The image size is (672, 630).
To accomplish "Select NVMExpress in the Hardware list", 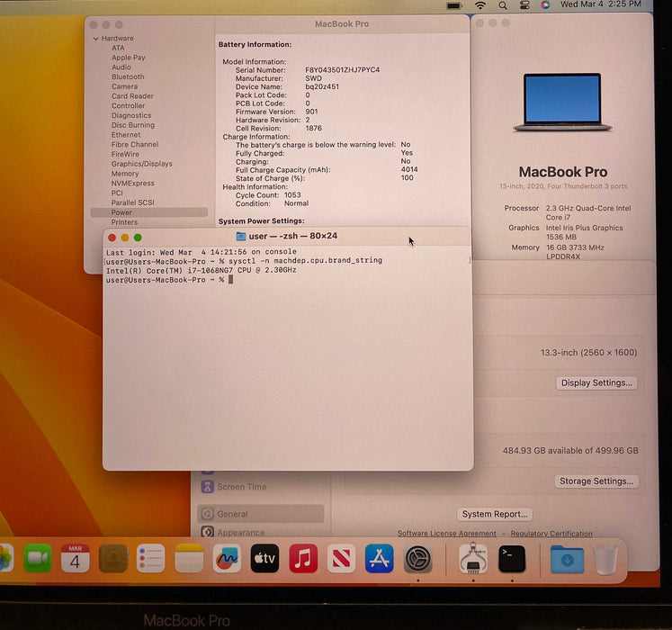I will [x=133, y=183].
